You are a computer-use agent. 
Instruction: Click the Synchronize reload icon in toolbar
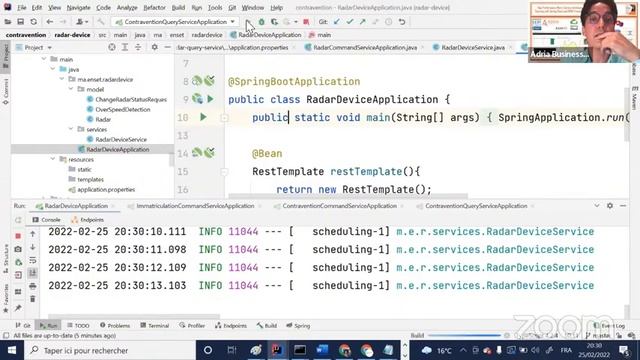tap(33, 22)
